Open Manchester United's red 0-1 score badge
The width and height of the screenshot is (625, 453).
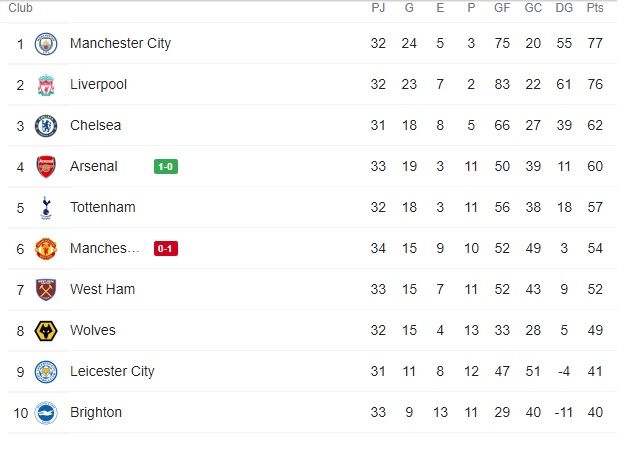(166, 248)
